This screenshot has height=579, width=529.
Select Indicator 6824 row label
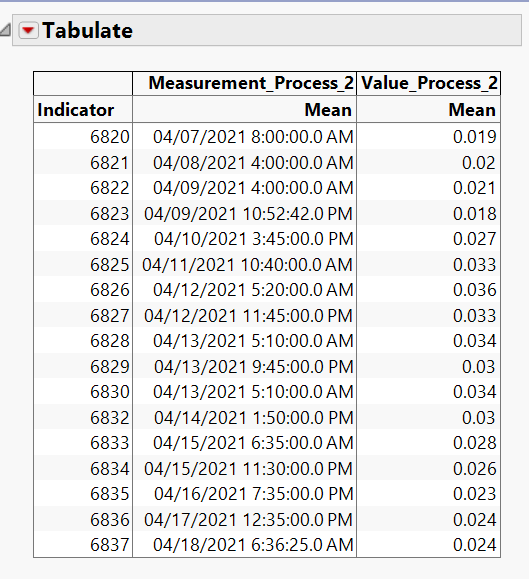pos(110,239)
